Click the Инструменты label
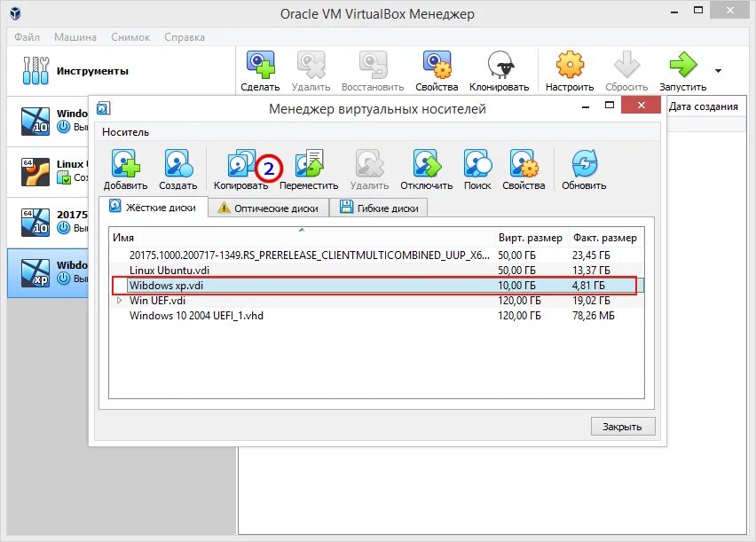This screenshot has width=756, height=542. pyautogui.click(x=92, y=71)
